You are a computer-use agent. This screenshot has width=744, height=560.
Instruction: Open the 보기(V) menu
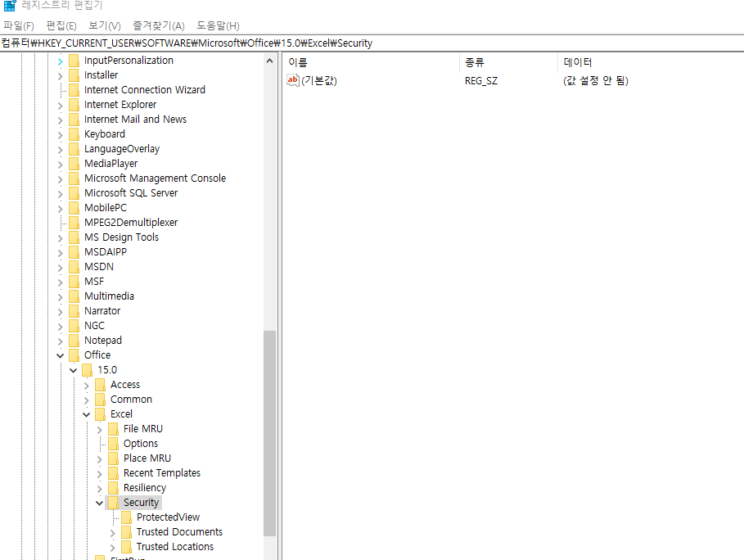point(105,25)
